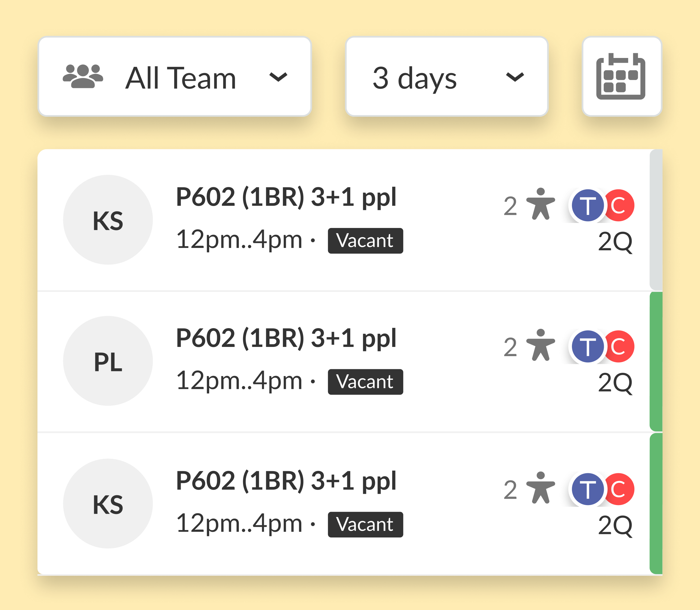Image resolution: width=700 pixels, height=610 pixels.
Task: Click the Vacant tag in the second row
Action: [x=365, y=382]
